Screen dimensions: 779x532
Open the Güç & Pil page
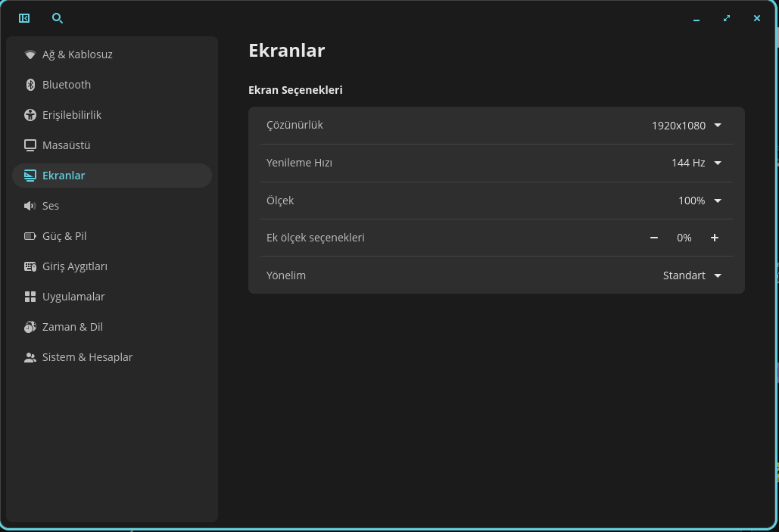click(112, 236)
